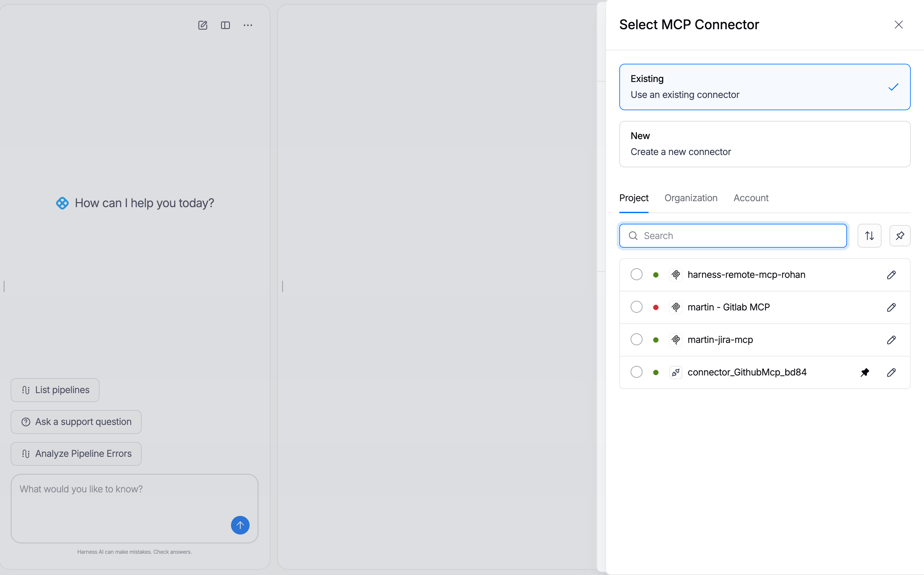Click red status dot of martin - Gitlab MCP
924x575 pixels.
tap(655, 308)
